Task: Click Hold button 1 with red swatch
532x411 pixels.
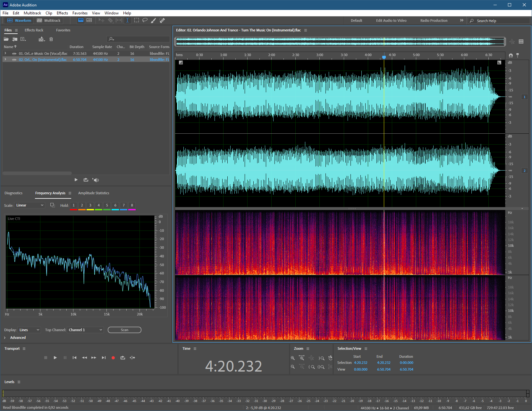Action: 73,205
